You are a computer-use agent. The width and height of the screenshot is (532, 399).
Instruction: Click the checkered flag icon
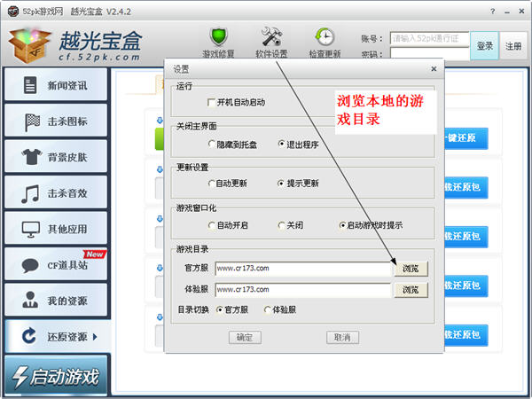pos(32,122)
